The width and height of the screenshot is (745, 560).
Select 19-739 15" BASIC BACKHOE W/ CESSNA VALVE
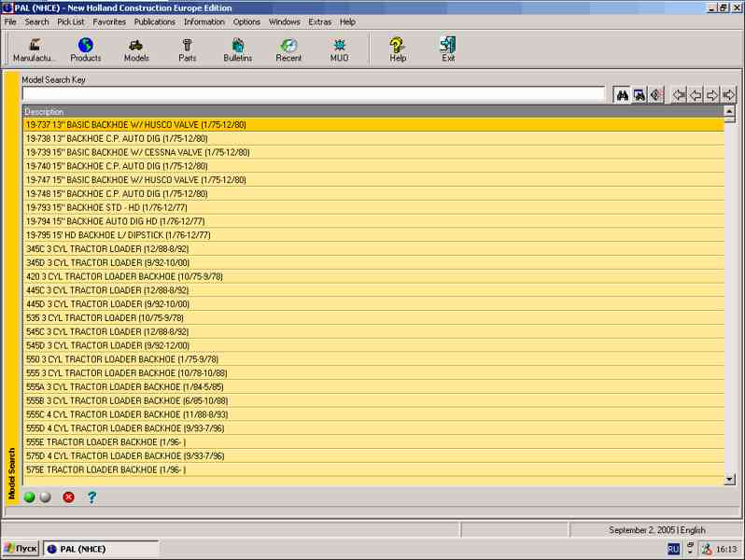click(373, 152)
